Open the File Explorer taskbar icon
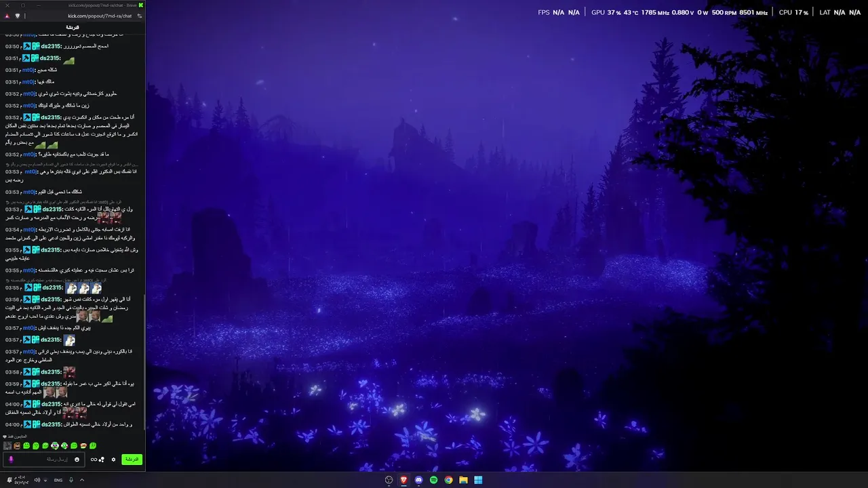Screen dimensions: 868x488 click(463, 480)
